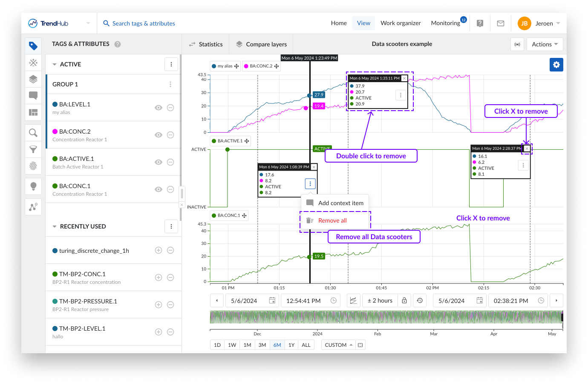This screenshot has width=588, height=383.
Task: Open the chart settings gear button
Action: (x=556, y=65)
